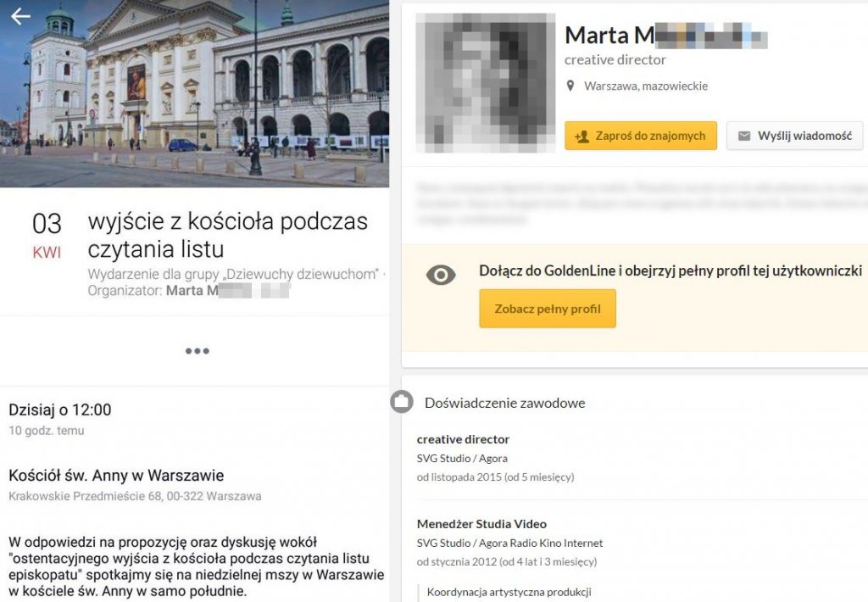Click the briefcase icon beside Doświadczenie zawodowe
The image size is (868, 602).
(x=402, y=402)
